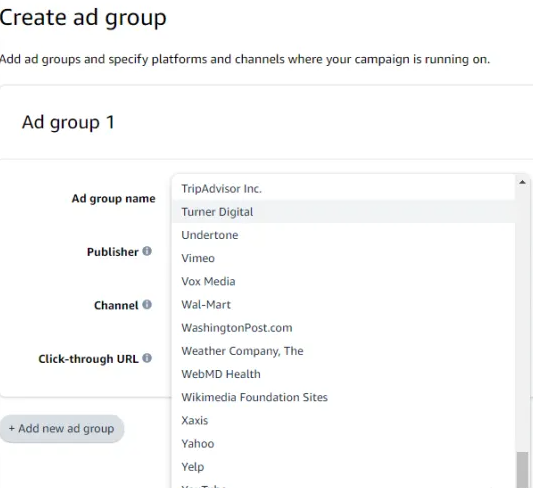Pick Vimeo from the dropdown
533x488 pixels.
344,258
